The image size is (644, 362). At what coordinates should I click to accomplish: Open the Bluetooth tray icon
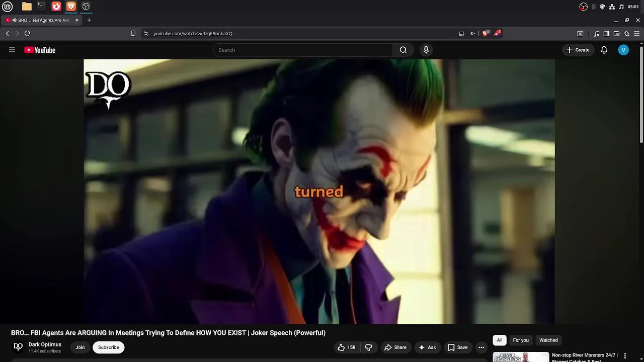tap(594, 7)
